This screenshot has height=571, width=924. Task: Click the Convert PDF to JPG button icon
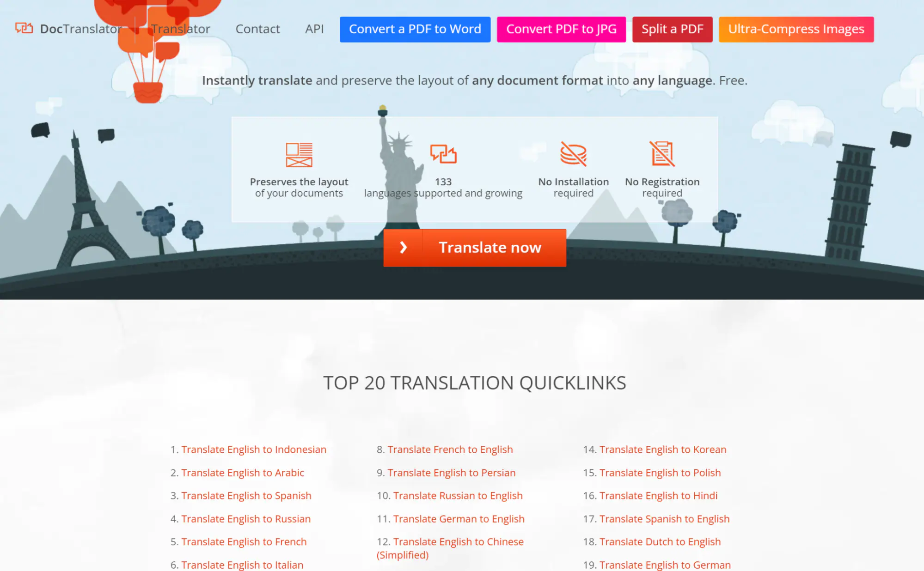coord(561,29)
